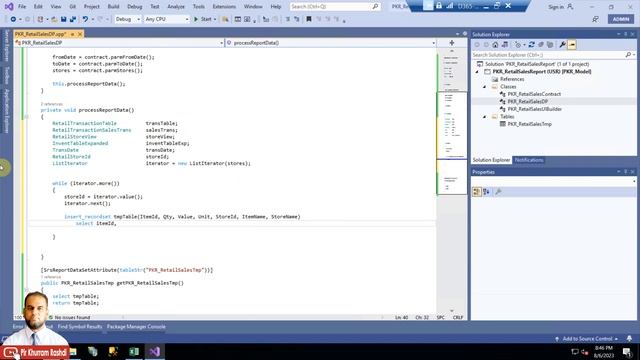Click the Save All icon

(73, 19)
